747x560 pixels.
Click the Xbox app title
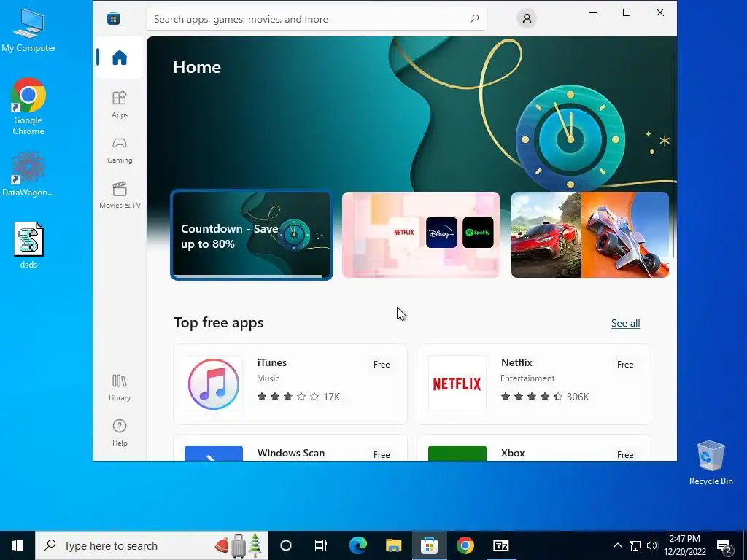click(x=513, y=453)
